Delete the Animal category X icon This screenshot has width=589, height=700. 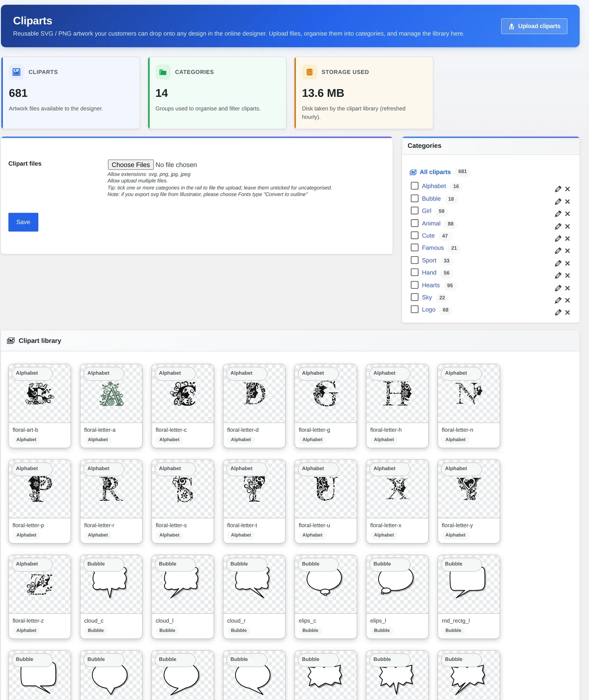(568, 226)
